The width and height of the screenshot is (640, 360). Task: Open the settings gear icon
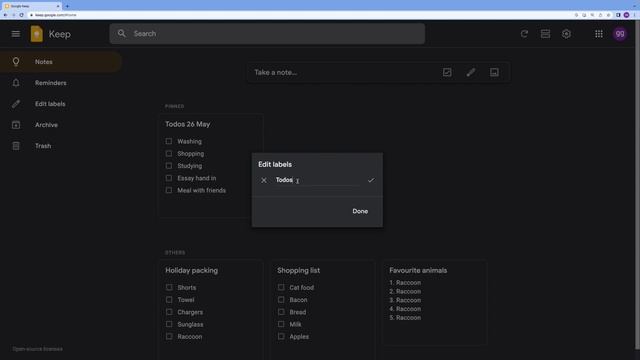566,34
